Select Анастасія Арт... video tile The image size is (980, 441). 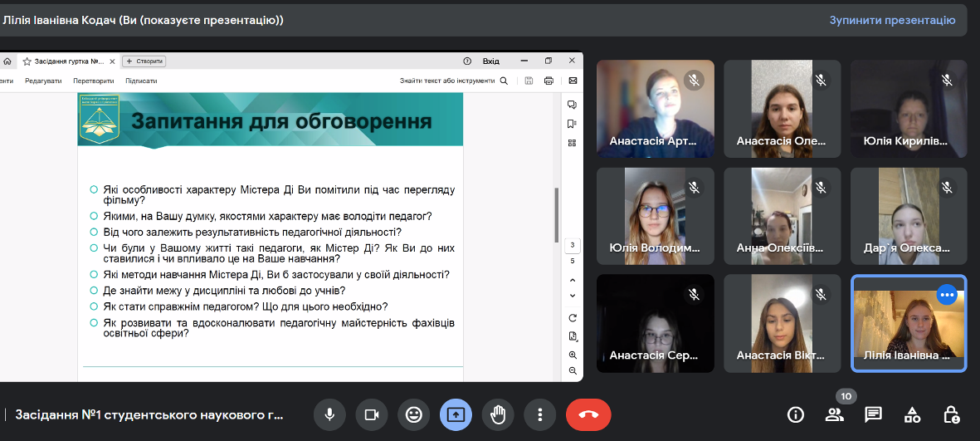pos(655,109)
